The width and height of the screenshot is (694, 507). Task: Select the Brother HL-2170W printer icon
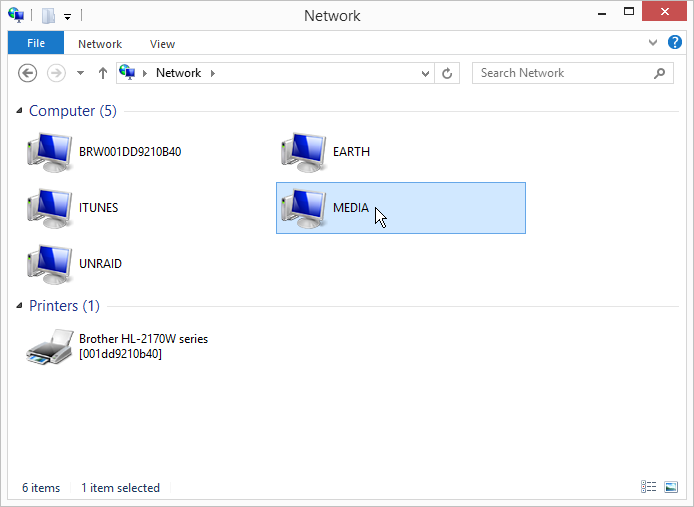click(50, 347)
